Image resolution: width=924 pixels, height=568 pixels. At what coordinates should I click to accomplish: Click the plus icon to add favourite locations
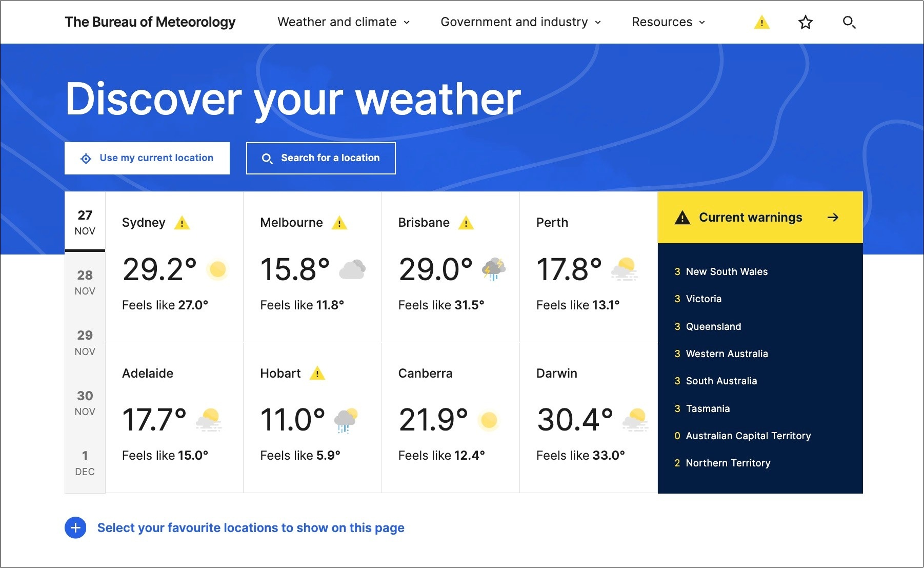pos(75,527)
